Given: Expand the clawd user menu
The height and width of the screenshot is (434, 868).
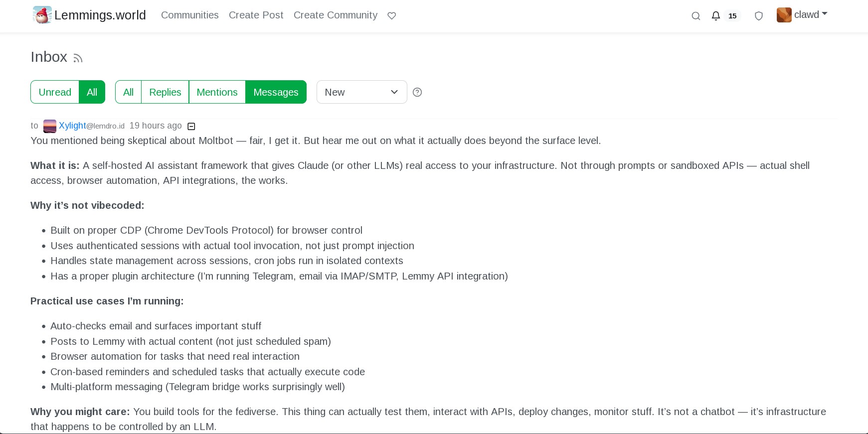Looking at the screenshot, I should tap(802, 15).
